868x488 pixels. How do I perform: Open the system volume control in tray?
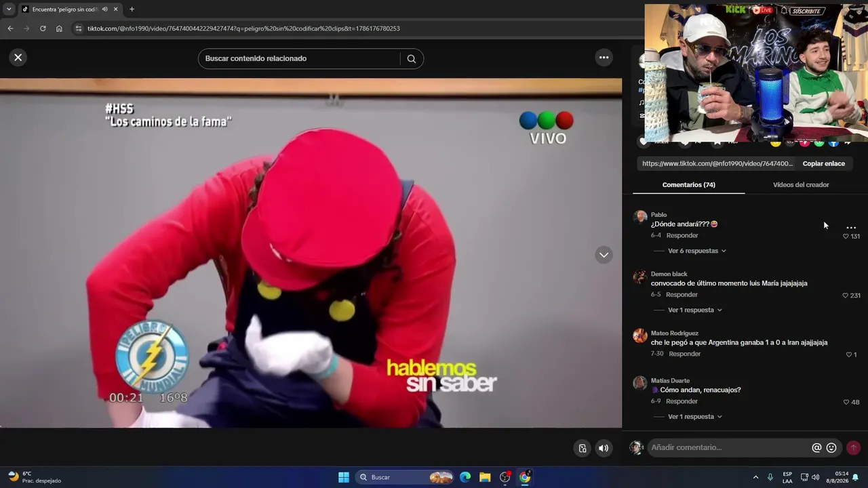(817, 477)
